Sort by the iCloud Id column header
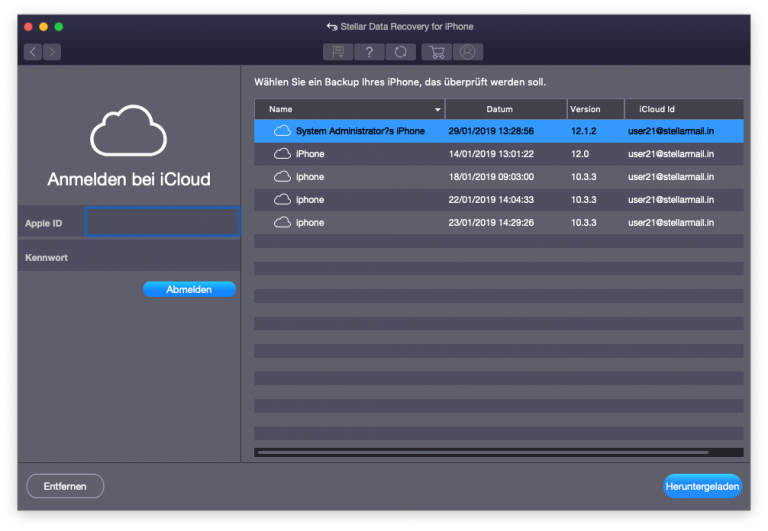 684,109
